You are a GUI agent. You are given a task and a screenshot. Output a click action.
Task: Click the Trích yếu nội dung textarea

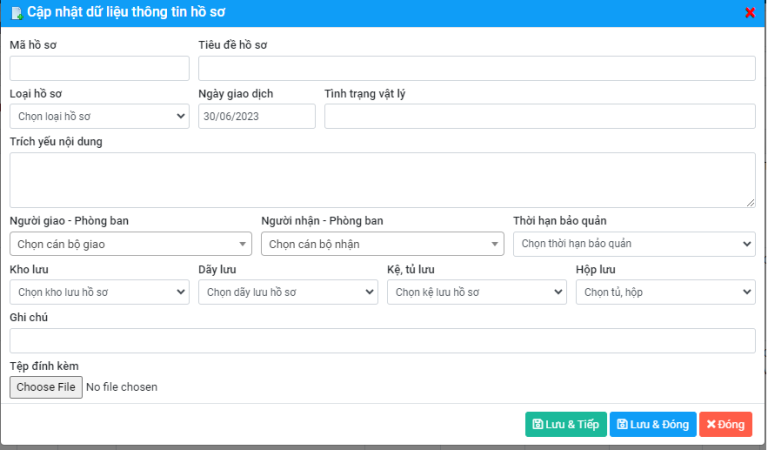pyautogui.click(x=382, y=180)
